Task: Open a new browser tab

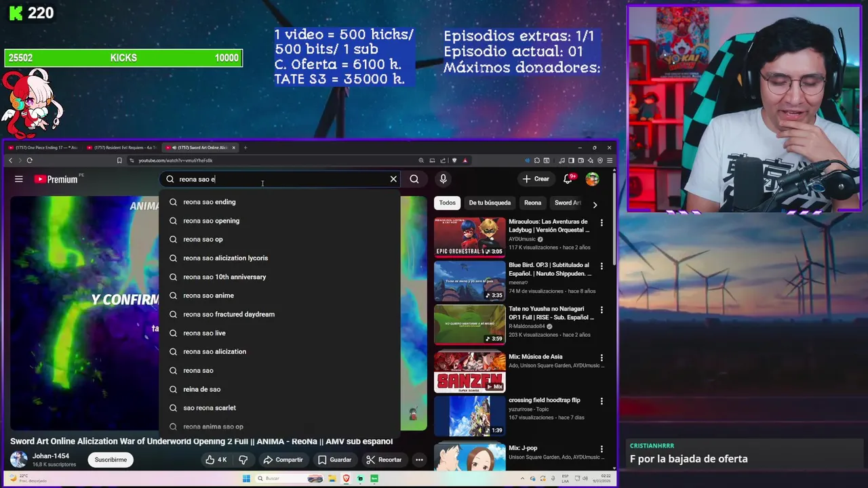Action: tap(245, 147)
